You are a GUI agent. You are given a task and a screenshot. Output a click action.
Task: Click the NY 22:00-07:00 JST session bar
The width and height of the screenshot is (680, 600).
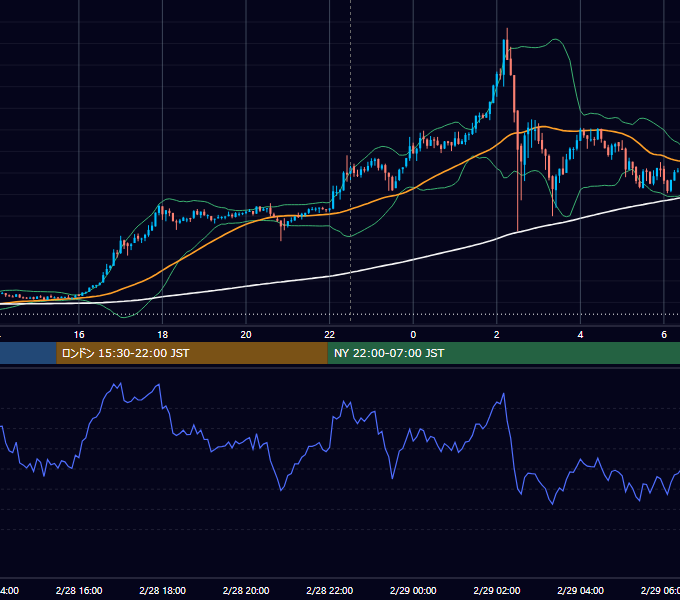503,353
